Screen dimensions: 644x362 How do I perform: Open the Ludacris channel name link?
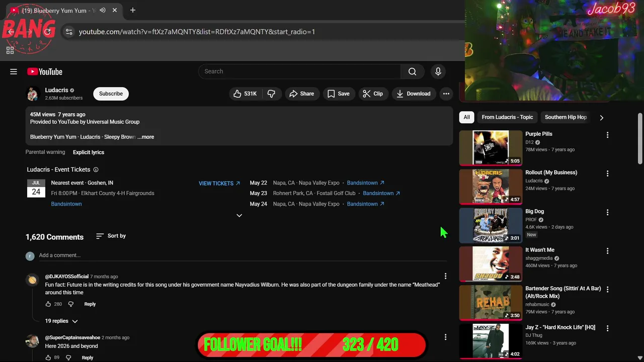[56, 90]
